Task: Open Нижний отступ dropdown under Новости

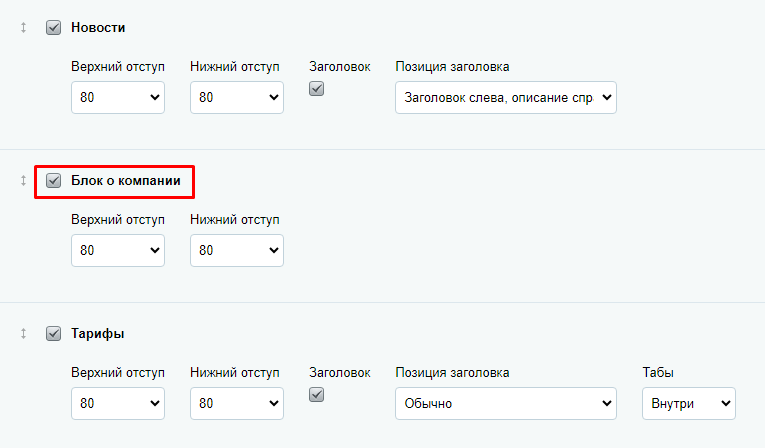Action: (x=237, y=98)
